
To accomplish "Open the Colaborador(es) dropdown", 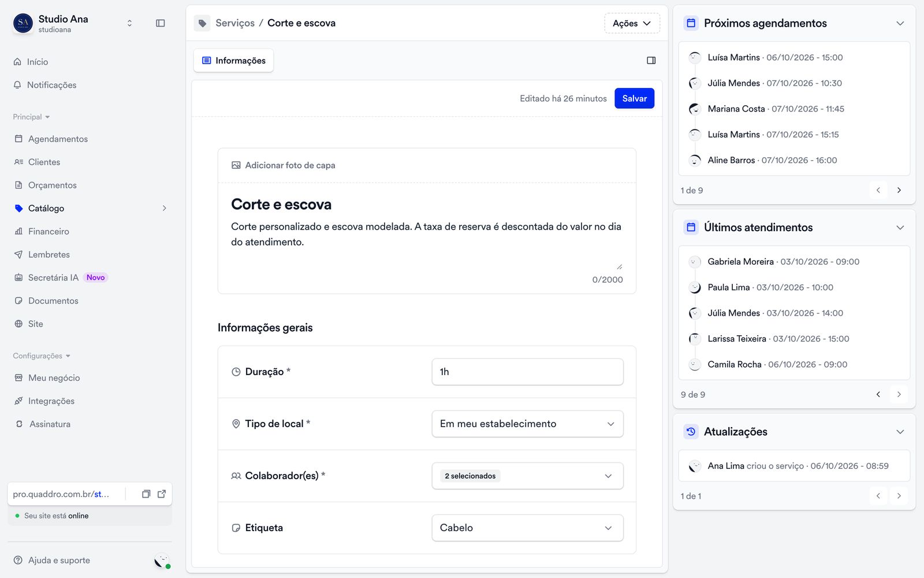I will pyautogui.click(x=527, y=476).
